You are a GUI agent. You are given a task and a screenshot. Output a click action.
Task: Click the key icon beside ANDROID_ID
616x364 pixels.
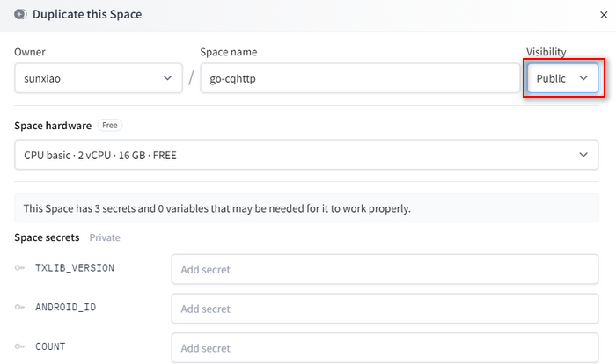[20, 308]
